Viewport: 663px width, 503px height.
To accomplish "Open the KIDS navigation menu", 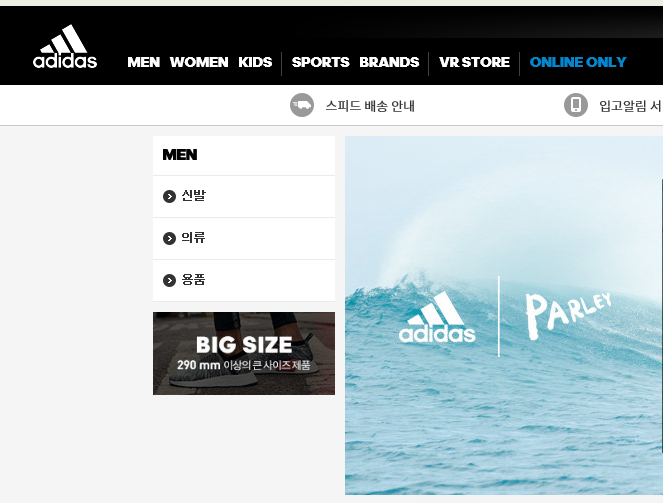I will (x=255, y=62).
